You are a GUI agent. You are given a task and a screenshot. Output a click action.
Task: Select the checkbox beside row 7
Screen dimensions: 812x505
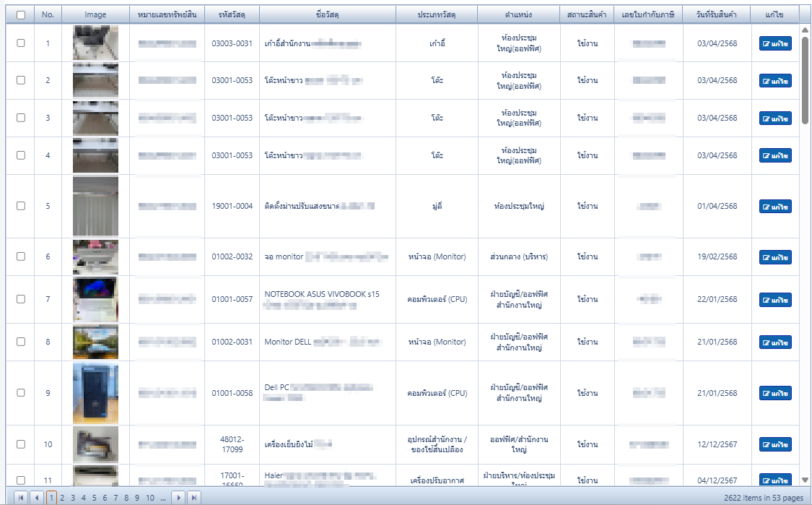20,299
